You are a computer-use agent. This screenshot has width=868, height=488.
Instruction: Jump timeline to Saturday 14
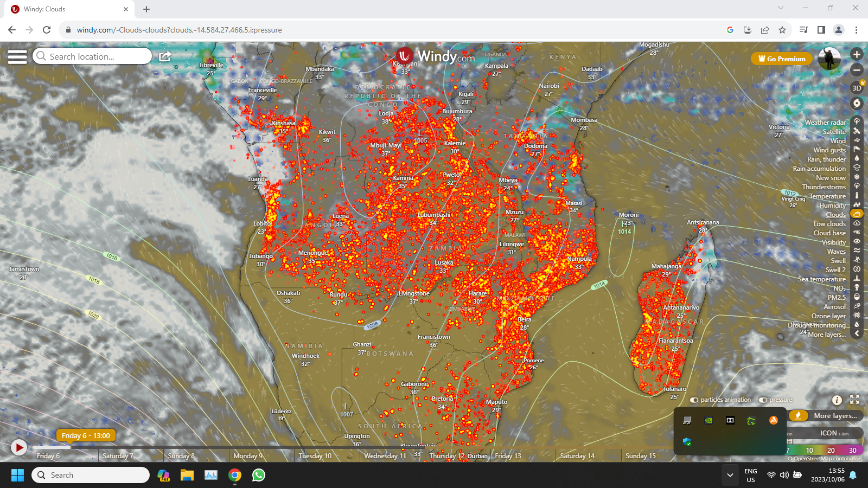click(577, 456)
